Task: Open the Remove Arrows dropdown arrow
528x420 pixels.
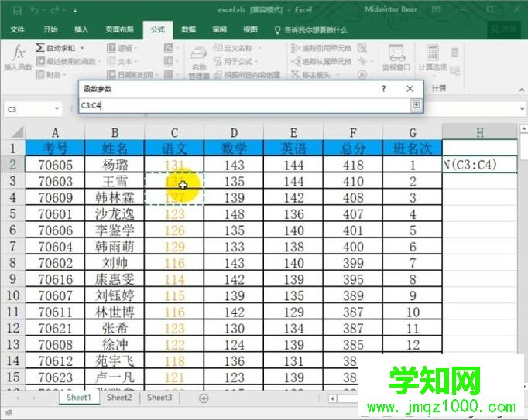Action: click(x=338, y=75)
